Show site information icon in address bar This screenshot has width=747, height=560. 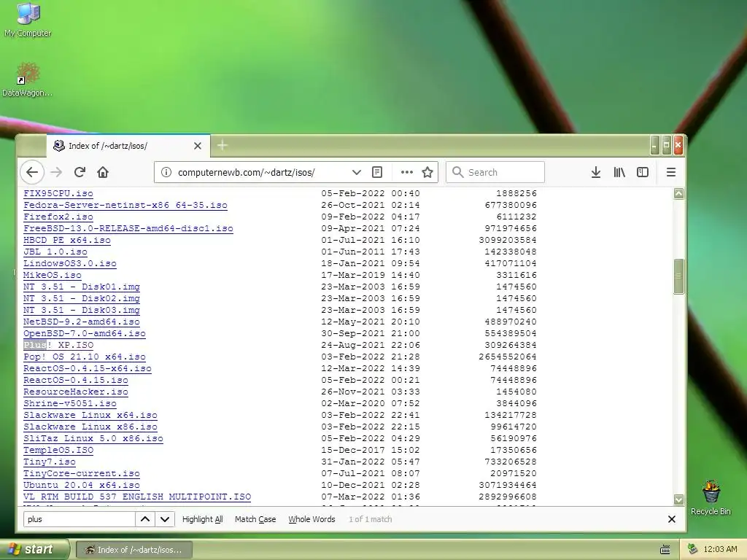tap(166, 172)
